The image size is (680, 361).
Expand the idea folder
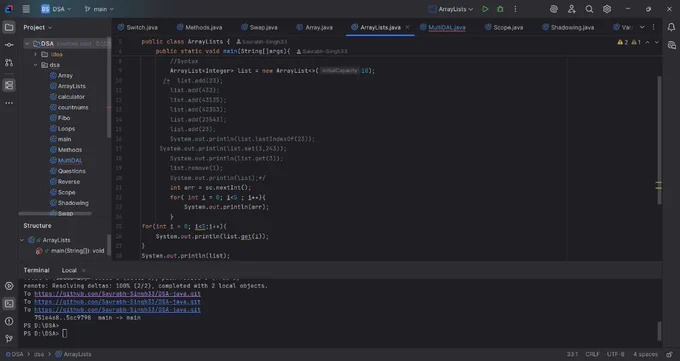coord(35,54)
